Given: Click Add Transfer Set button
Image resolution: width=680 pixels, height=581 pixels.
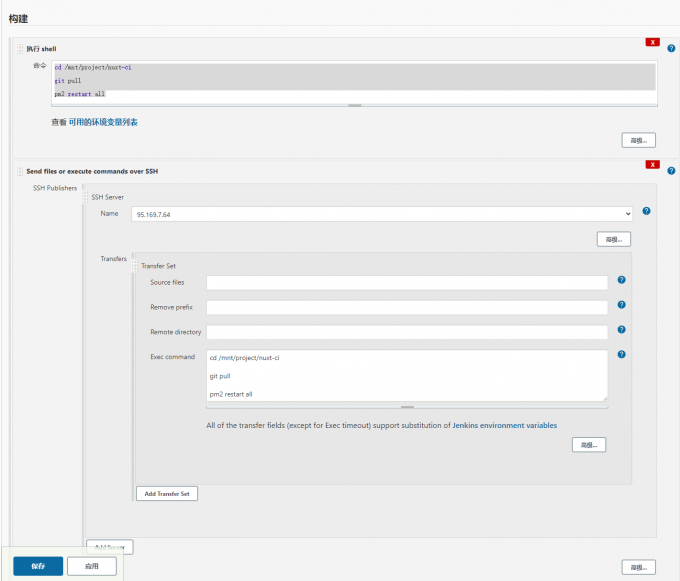Looking at the screenshot, I should tap(167, 494).
